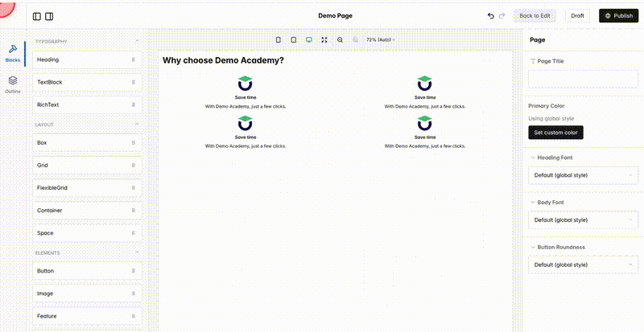Select the RichText block

click(x=87, y=105)
